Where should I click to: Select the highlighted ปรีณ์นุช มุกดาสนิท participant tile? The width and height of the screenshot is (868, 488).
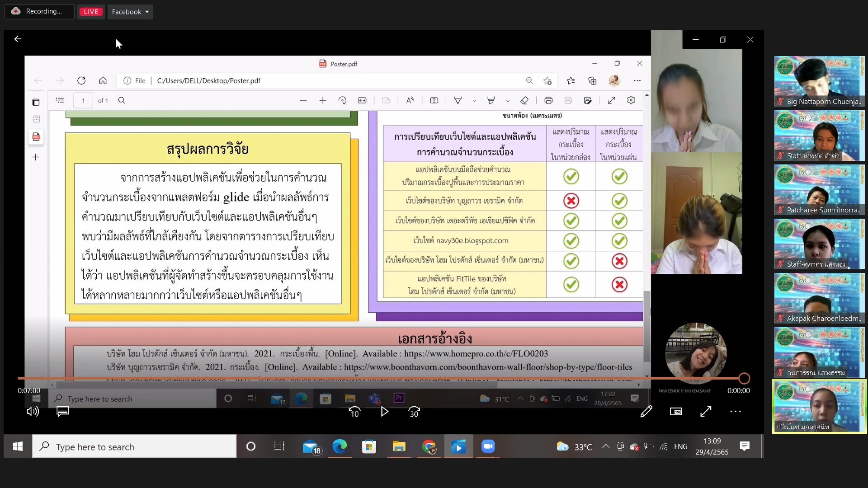[820, 407]
